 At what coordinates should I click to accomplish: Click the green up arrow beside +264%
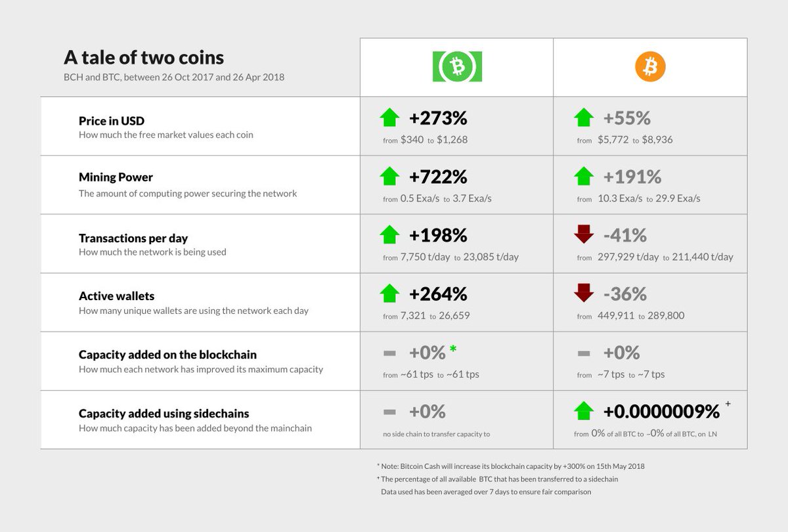(389, 293)
